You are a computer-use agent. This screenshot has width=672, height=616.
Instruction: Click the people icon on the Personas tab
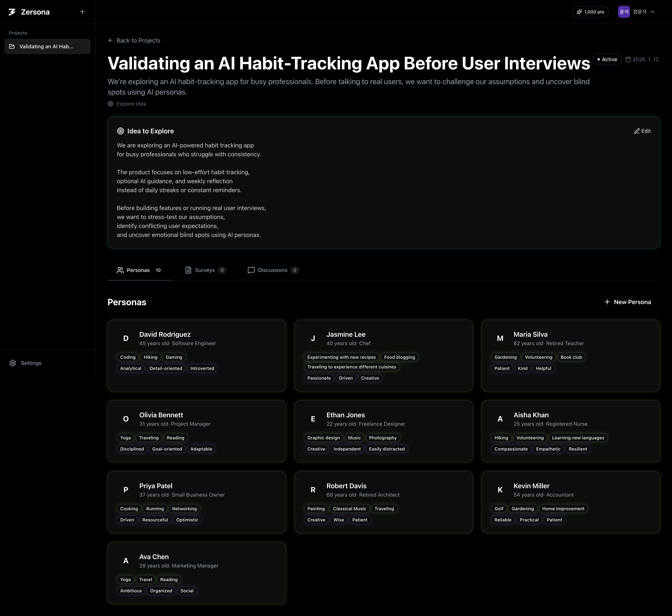click(120, 270)
